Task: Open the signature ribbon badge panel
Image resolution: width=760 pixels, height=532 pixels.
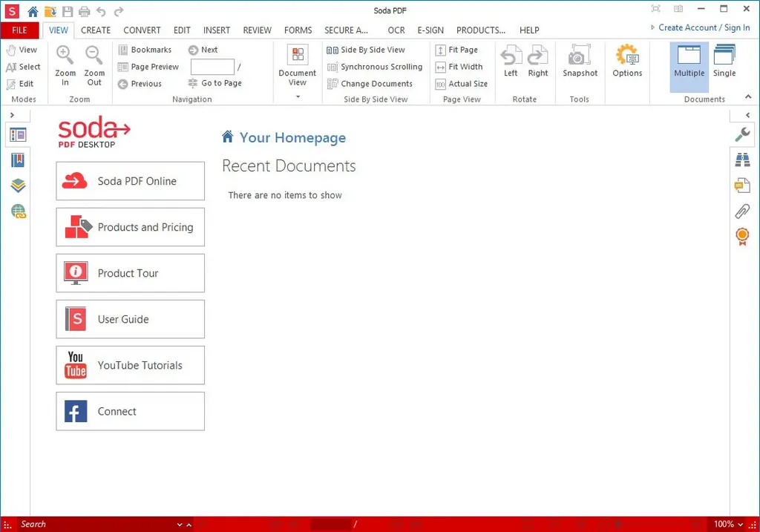Action: 742,237
